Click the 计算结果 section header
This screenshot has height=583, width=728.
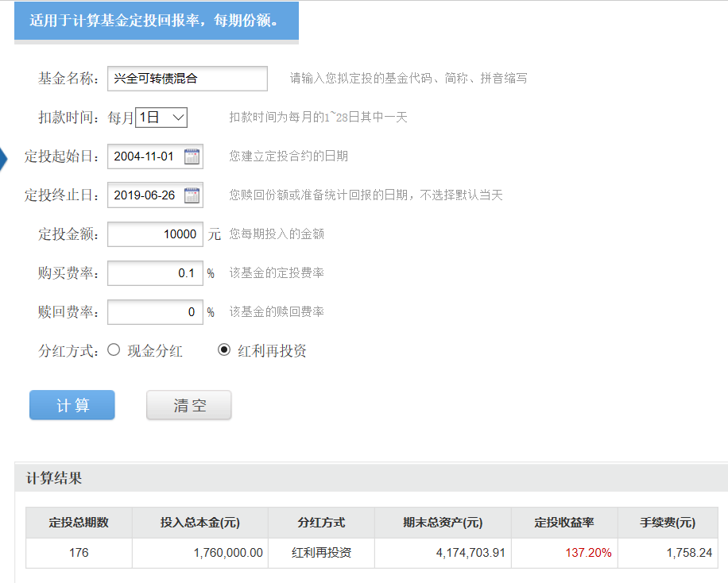pyautogui.click(x=54, y=478)
